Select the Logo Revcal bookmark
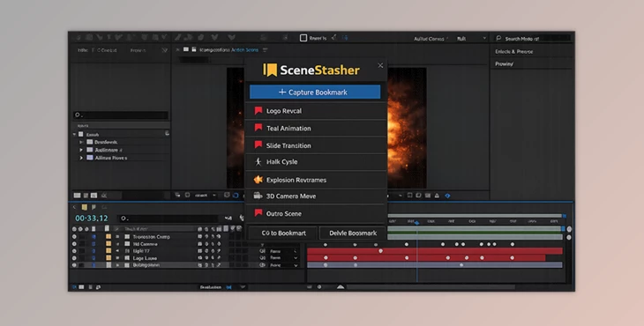This screenshot has width=644, height=326. click(316, 111)
